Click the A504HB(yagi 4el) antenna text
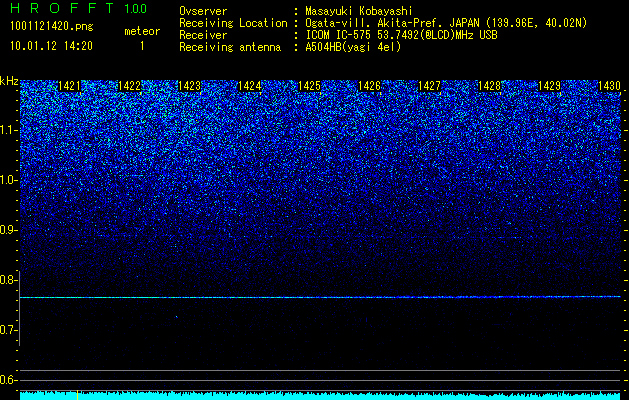Viewport: 629px width, 400px height. 353,47
